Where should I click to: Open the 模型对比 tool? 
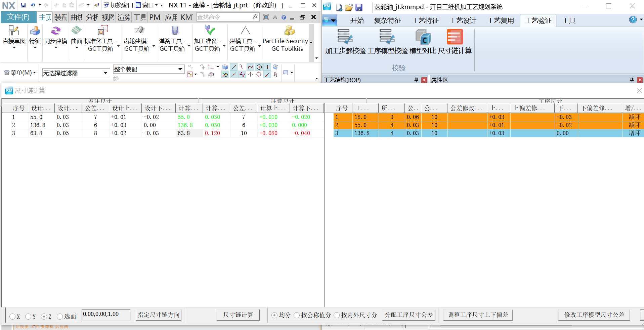[423, 37]
